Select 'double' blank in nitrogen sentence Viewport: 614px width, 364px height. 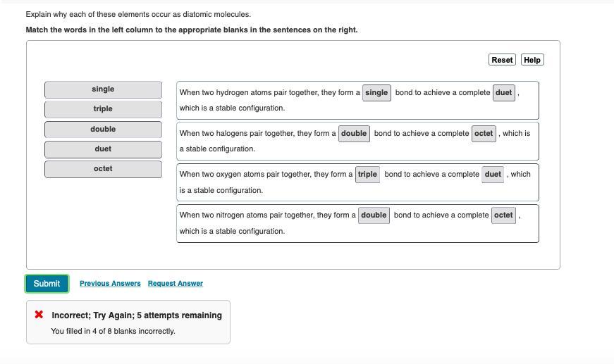[374, 215]
